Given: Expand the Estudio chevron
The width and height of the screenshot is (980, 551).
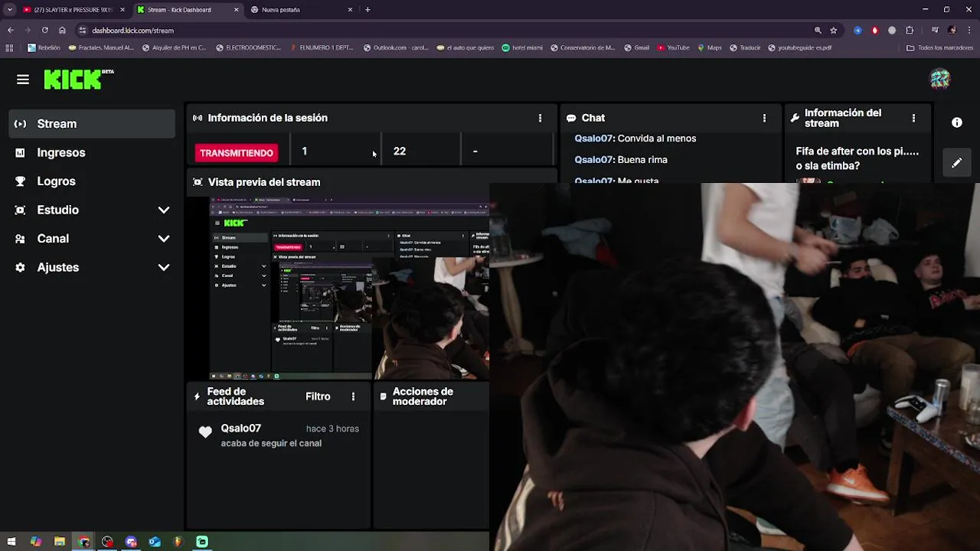Looking at the screenshot, I should [x=164, y=210].
